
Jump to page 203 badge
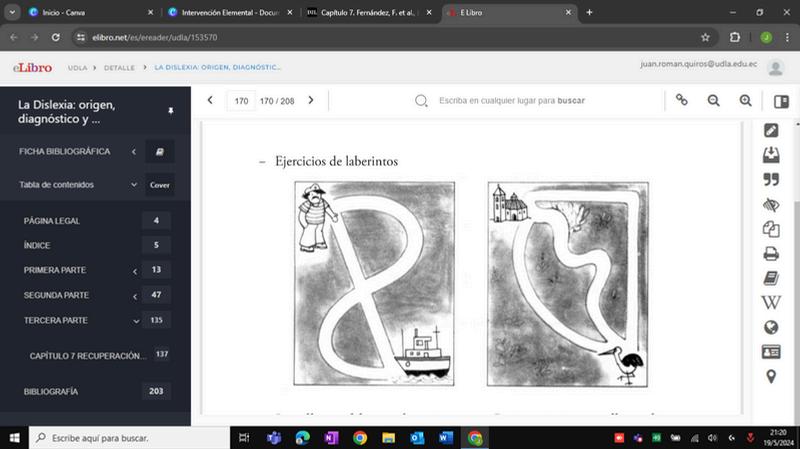(x=156, y=391)
